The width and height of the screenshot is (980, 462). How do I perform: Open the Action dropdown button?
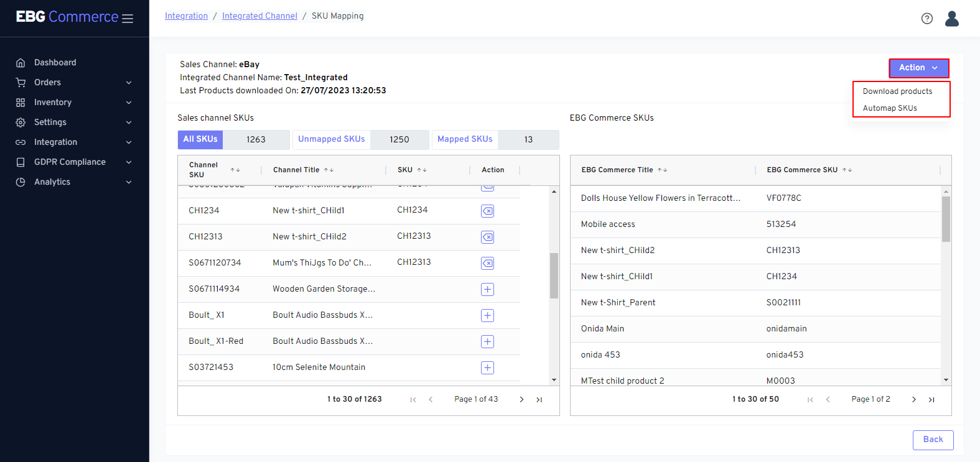pyautogui.click(x=918, y=68)
